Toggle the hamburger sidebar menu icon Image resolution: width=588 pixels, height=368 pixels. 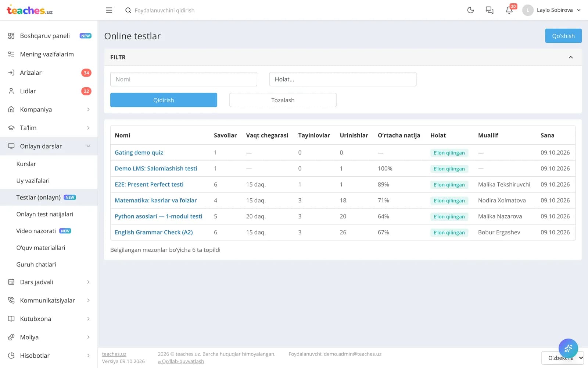pos(109,10)
